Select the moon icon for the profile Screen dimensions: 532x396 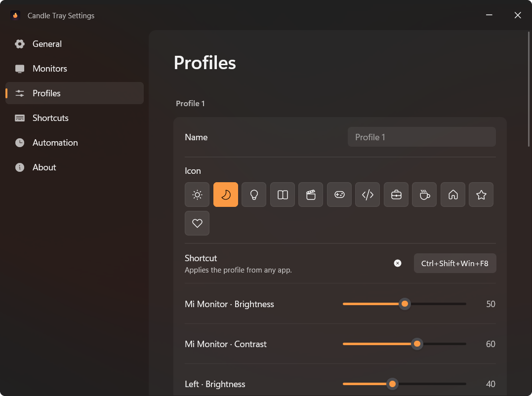[x=226, y=195]
